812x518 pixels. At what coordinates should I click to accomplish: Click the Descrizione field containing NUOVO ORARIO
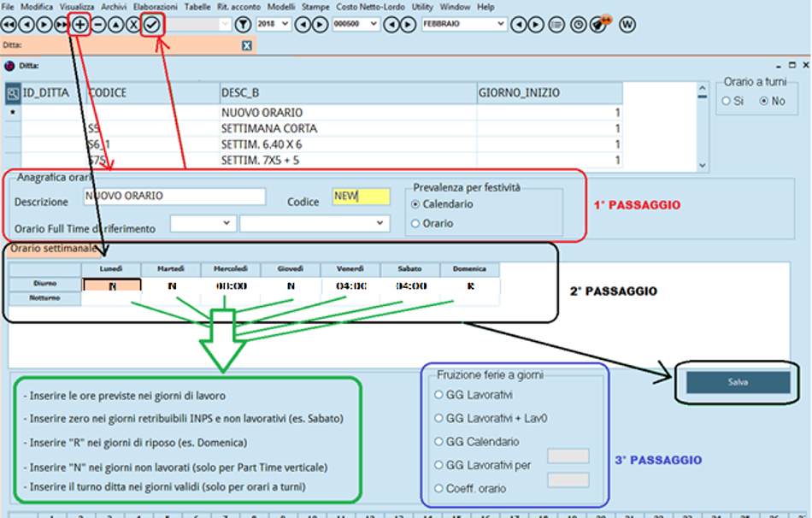[x=174, y=197]
